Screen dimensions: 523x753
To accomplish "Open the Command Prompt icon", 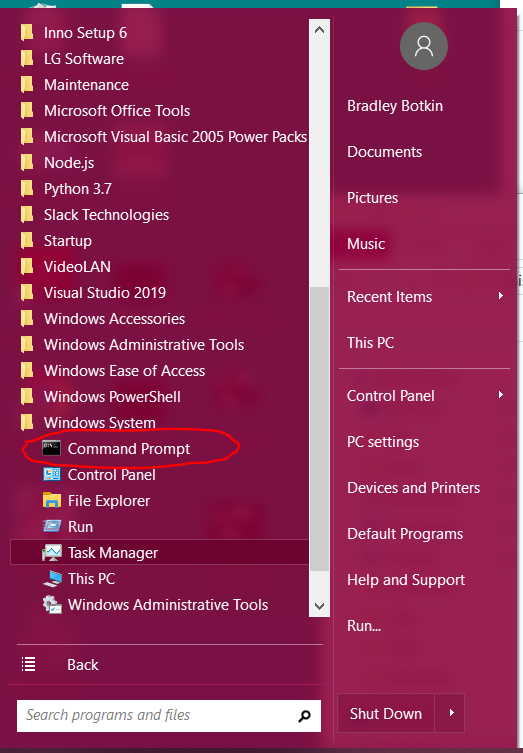I will coord(51,448).
